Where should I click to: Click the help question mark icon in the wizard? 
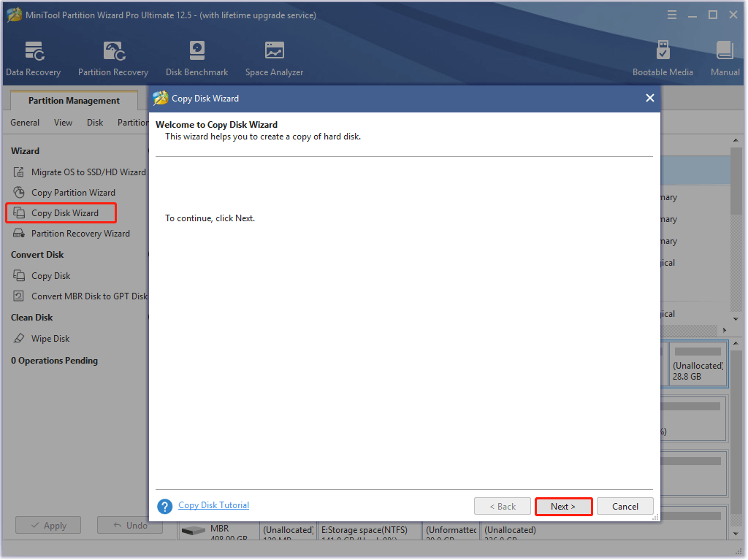pyautogui.click(x=164, y=506)
